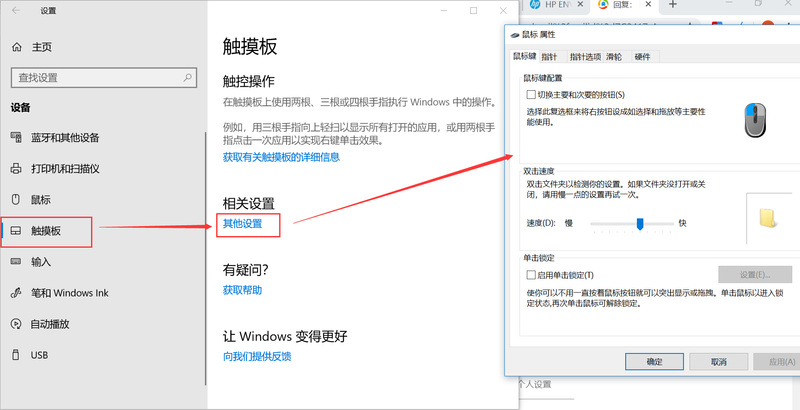Open 获取有关触摸板的详细信息 link
Screen dimensions: 800x410
coord(281,157)
